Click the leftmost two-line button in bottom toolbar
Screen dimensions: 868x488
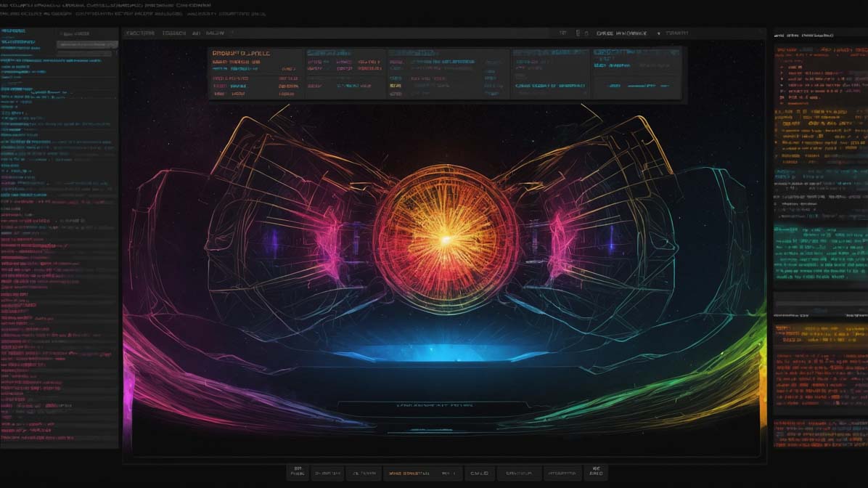[x=295, y=472]
